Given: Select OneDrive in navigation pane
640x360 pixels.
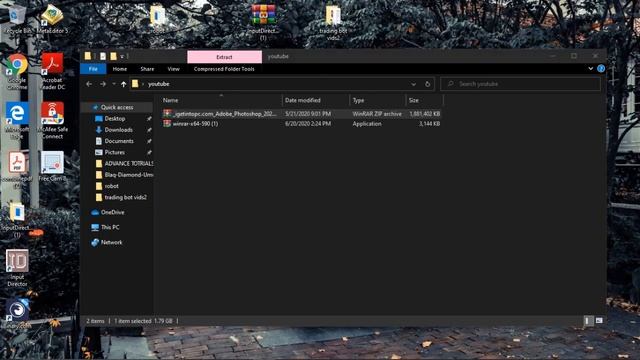Looking at the screenshot, I should (x=112, y=212).
